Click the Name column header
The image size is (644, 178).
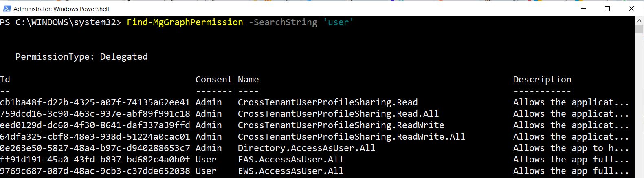click(x=248, y=80)
